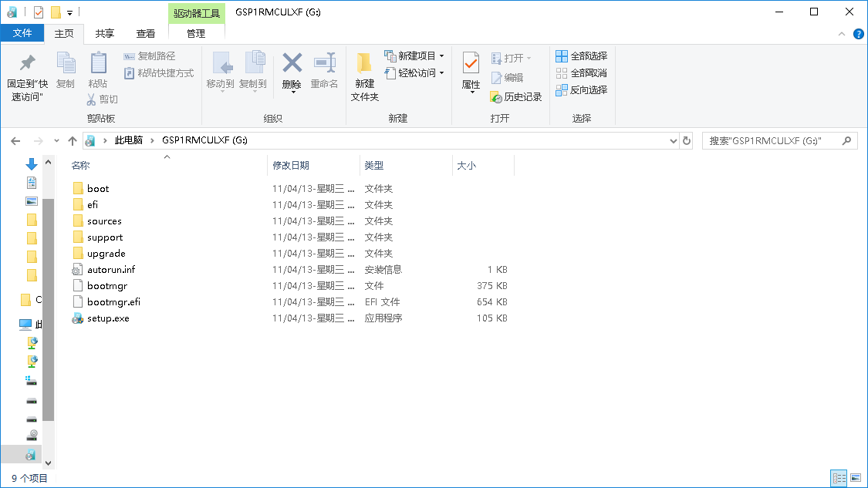Refresh the folder with the refresh icon
The height and width of the screenshot is (488, 868).
pos(687,140)
